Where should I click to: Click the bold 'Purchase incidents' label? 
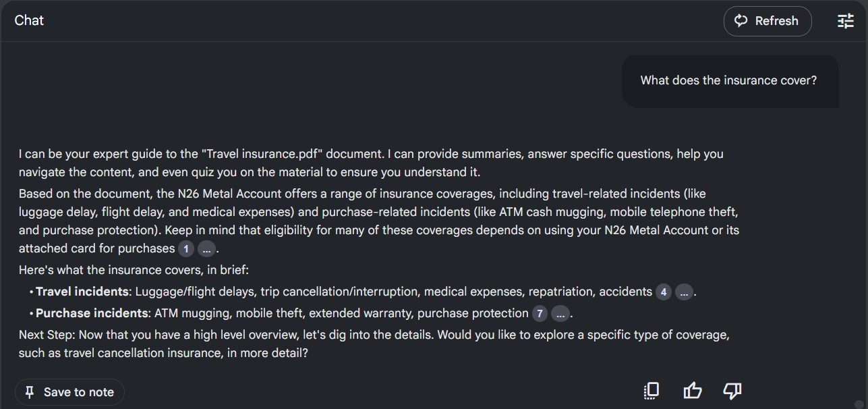tap(92, 313)
